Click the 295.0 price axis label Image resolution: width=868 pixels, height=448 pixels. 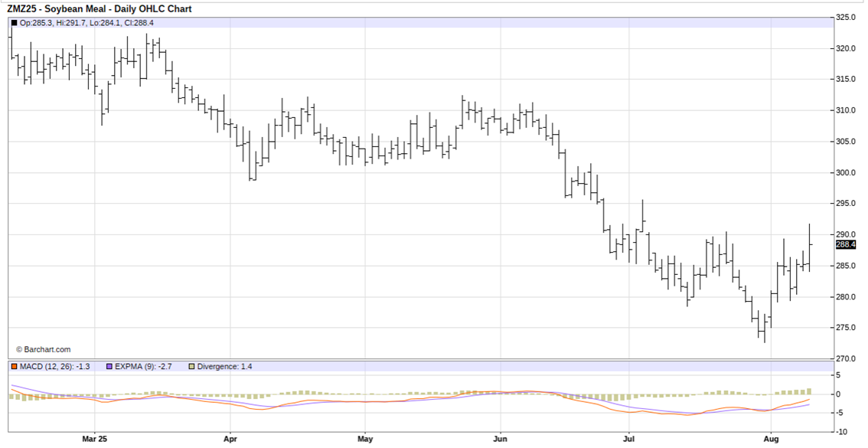coord(845,204)
